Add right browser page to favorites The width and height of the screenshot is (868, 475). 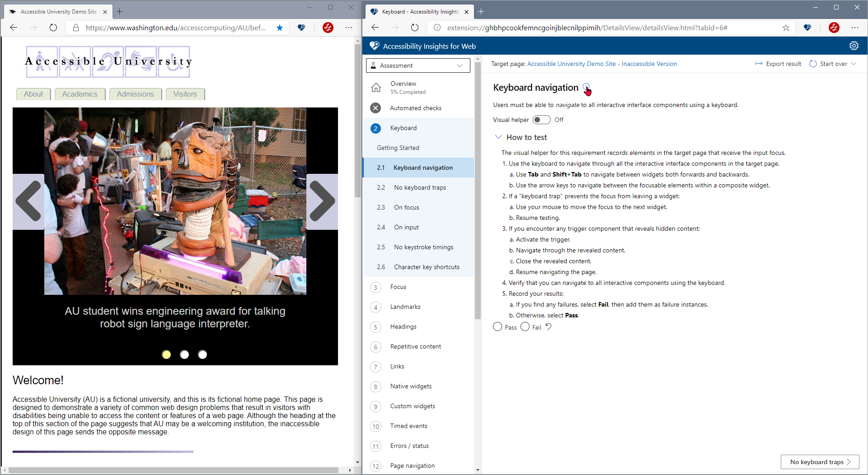[786, 28]
